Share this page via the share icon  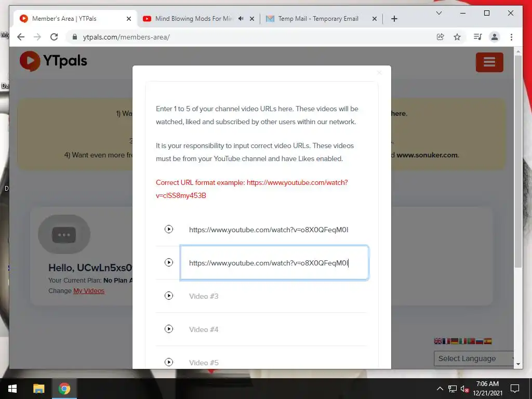(441, 37)
